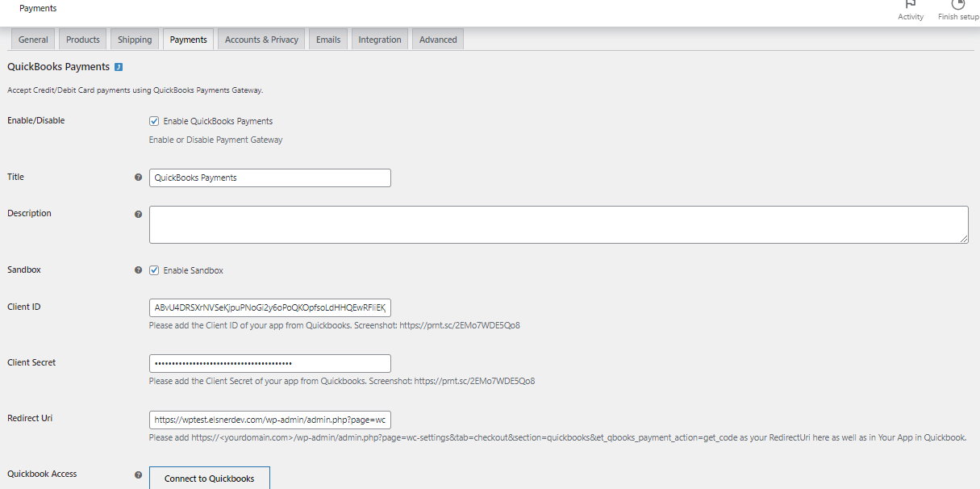
Task: Go to the Shipping tab
Action: [135, 40]
